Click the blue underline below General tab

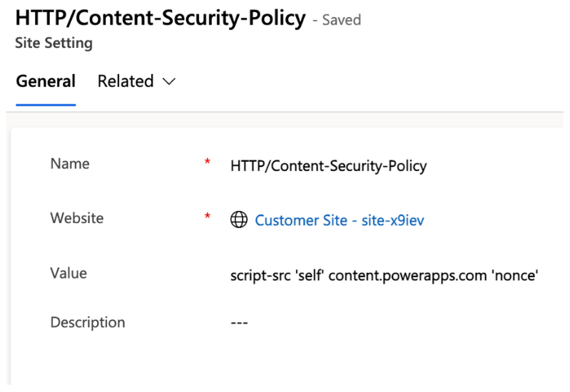(46, 105)
